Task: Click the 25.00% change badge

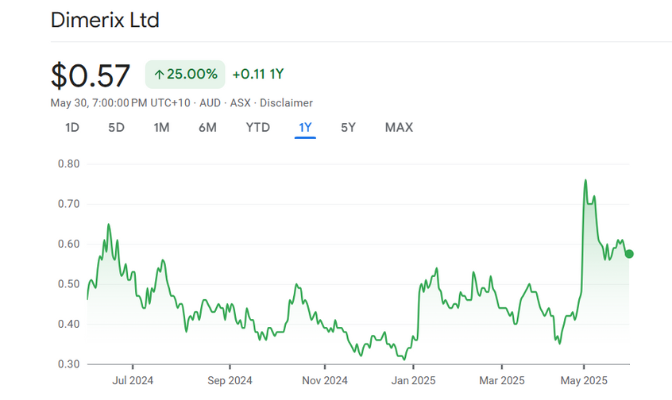Action: coord(184,74)
